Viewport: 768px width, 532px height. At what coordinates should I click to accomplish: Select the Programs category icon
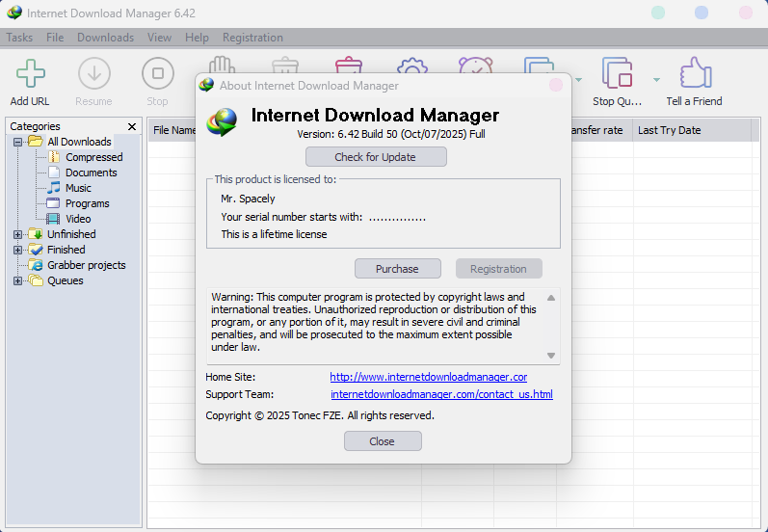(53, 202)
